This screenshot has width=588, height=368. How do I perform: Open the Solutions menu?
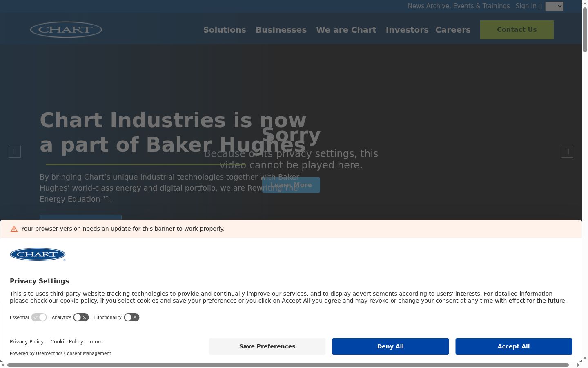pos(225,30)
